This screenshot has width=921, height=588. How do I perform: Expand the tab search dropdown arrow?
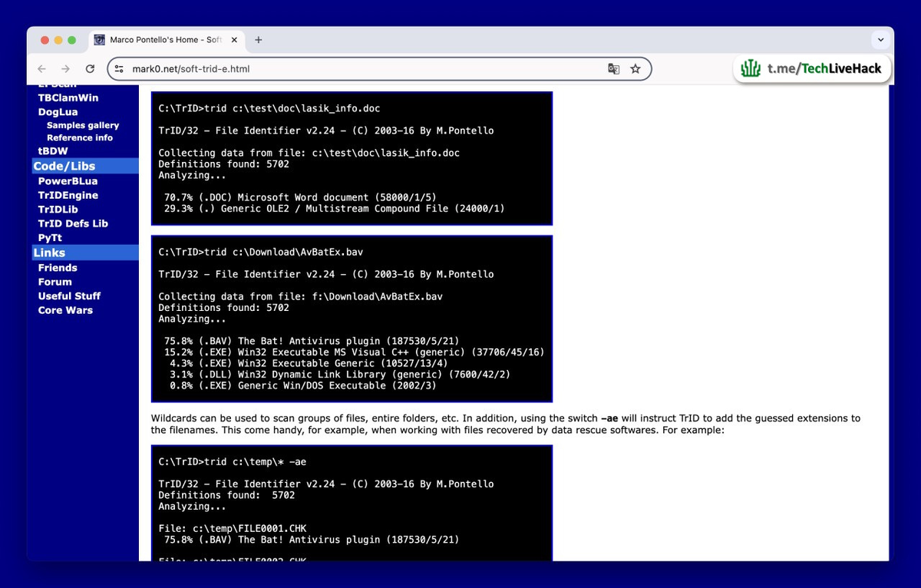[880, 40]
